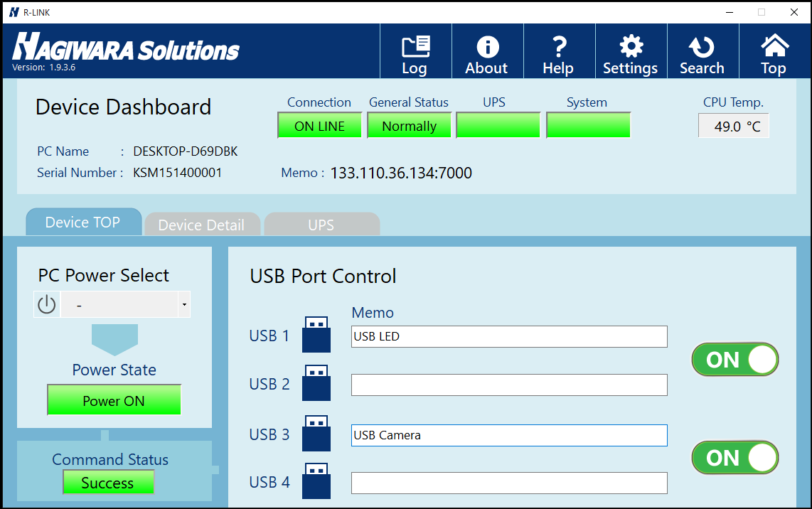Image resolution: width=812 pixels, height=509 pixels.
Task: Click the Hagiwara Solutions logo
Action: (126, 47)
